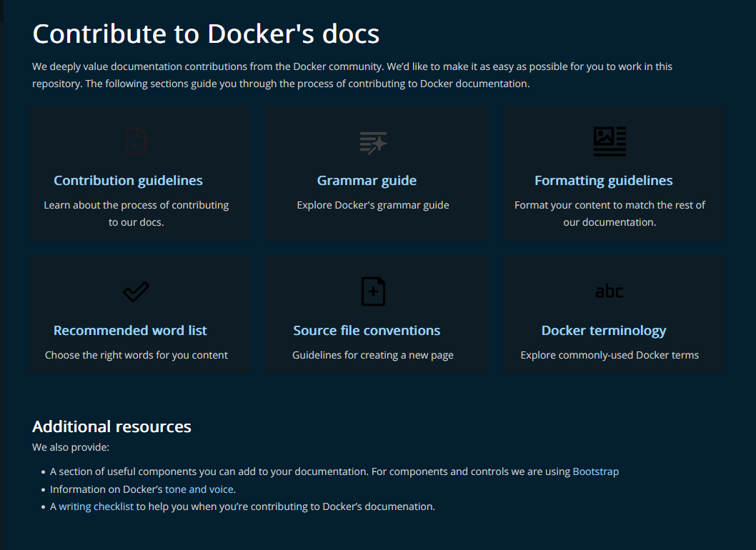This screenshot has height=550, width=756.
Task: Click the 'We also provide:' text
Action: coord(71,447)
